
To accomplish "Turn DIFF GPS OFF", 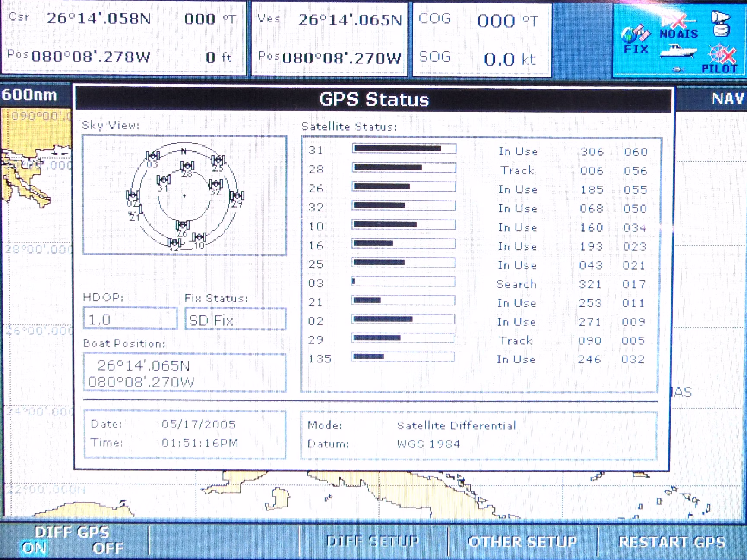I will [x=108, y=548].
